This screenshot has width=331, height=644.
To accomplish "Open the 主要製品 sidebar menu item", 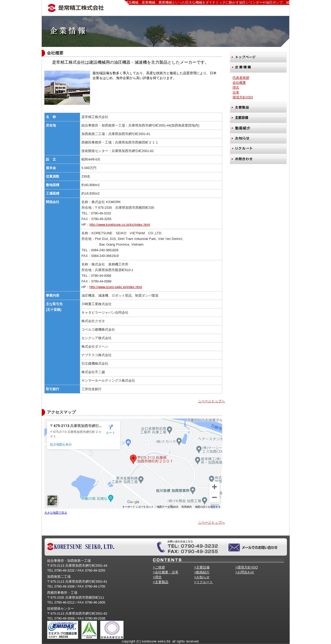I will point(258,107).
